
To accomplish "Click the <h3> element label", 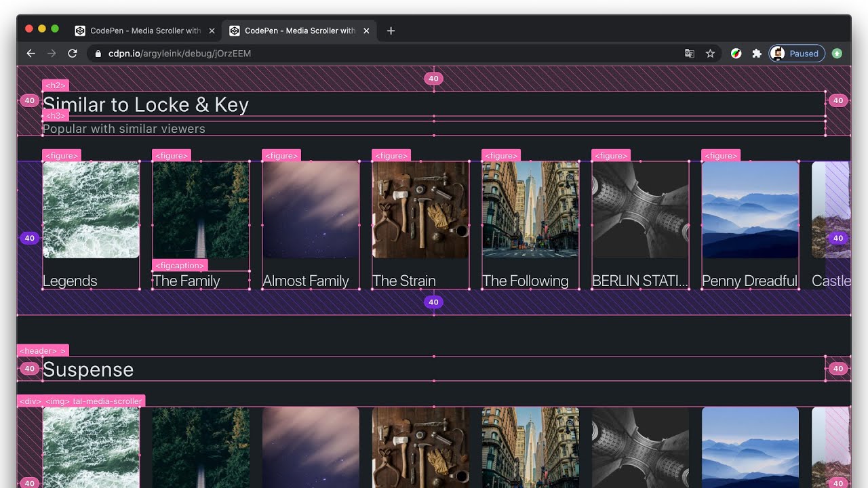I will click(56, 116).
